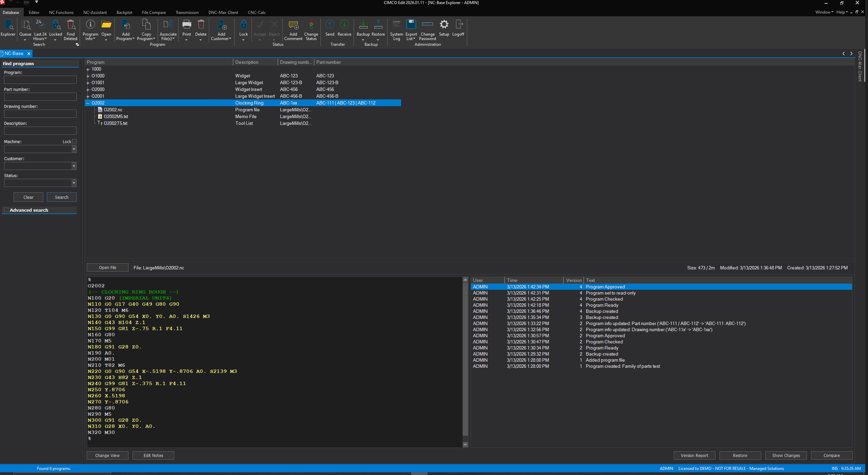868x475 pixels.
Task: Click Associate File(s) icon
Action: point(168,24)
